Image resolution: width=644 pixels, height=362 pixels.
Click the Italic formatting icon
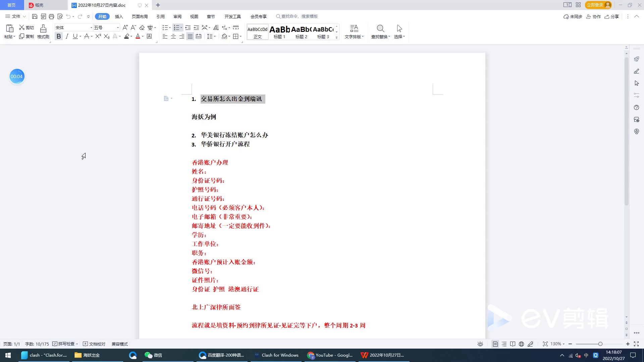67,36
